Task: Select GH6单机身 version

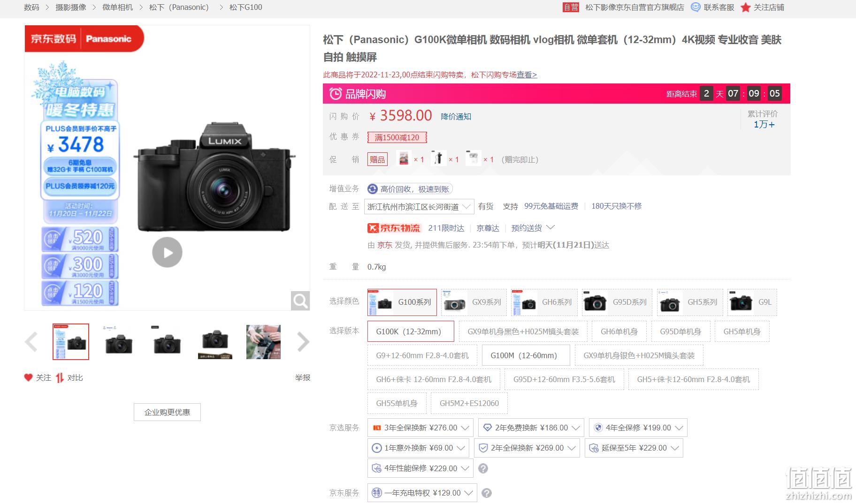Action: click(619, 331)
